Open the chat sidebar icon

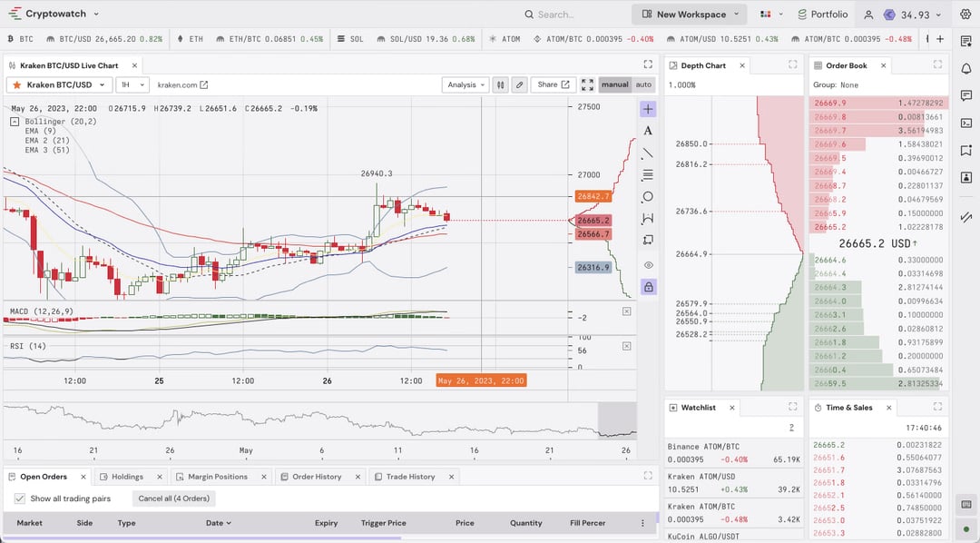(x=966, y=95)
